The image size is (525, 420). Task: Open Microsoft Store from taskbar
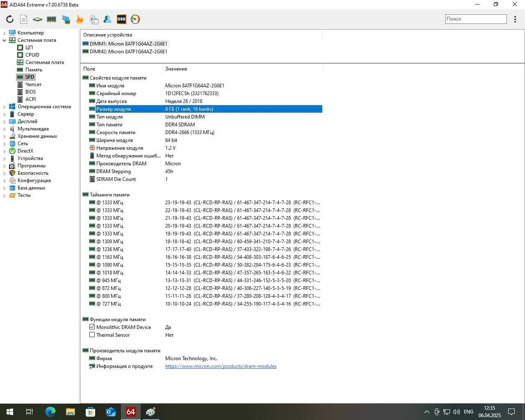pyautogui.click(x=90, y=412)
